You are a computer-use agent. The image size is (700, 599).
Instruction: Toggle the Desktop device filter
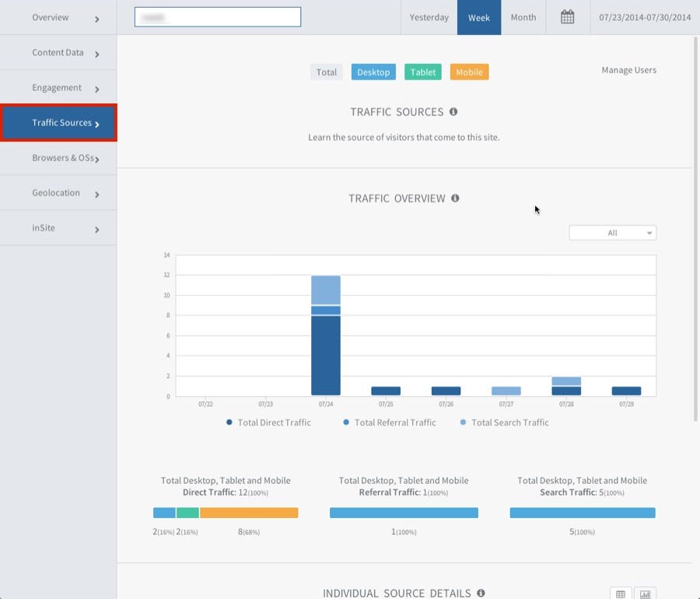[x=373, y=72]
